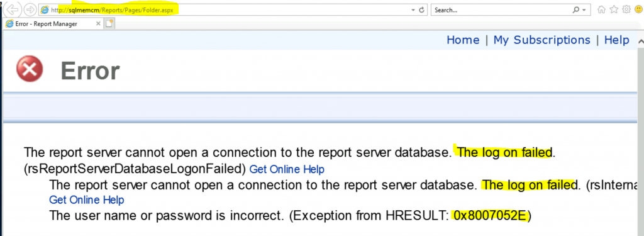
Task: Click the red error X icon
Action: pyautogui.click(x=30, y=69)
